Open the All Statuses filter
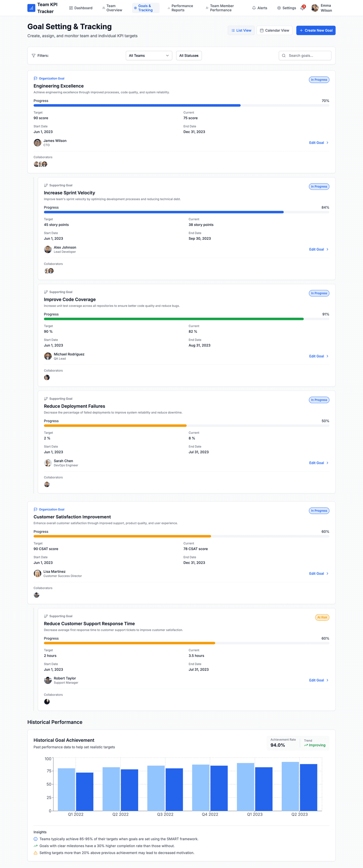This screenshot has width=363, height=868. [189, 56]
